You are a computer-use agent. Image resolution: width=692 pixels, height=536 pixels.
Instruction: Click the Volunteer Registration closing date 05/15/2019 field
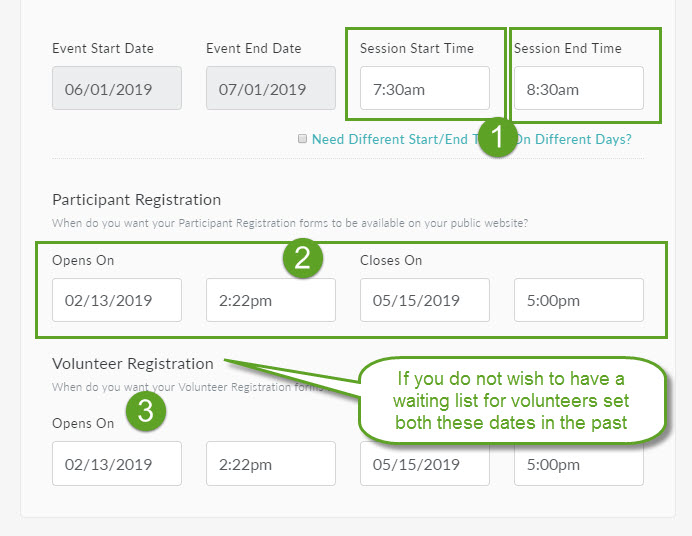coord(425,470)
